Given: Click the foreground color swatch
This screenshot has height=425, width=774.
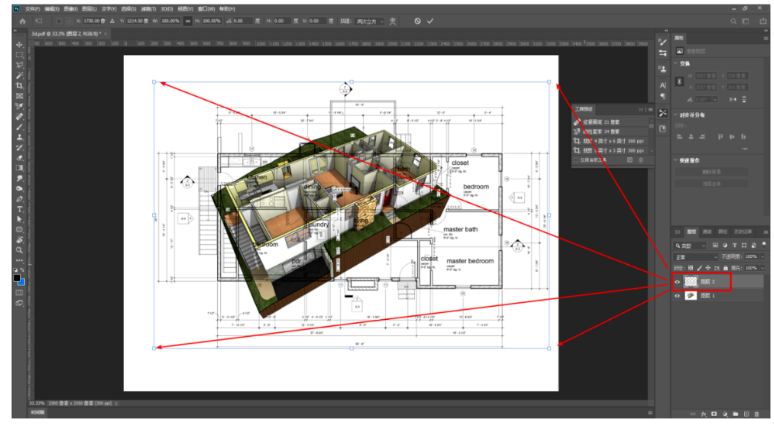Looking at the screenshot, I should [x=17, y=278].
